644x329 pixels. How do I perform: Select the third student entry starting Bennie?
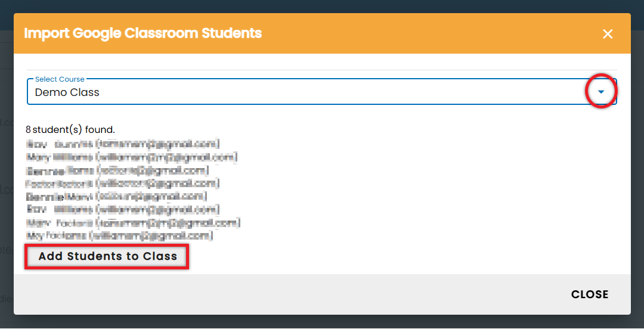pyautogui.click(x=117, y=170)
